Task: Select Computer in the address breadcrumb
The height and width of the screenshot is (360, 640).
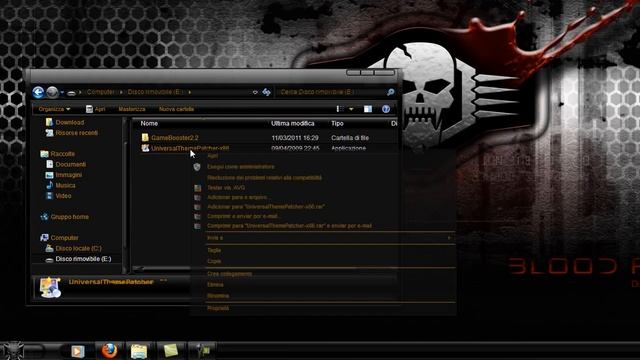Action: (x=101, y=92)
